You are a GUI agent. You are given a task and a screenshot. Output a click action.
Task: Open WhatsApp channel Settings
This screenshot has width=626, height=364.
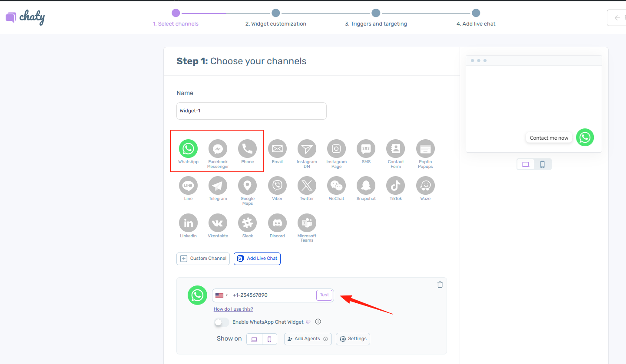(x=353, y=339)
